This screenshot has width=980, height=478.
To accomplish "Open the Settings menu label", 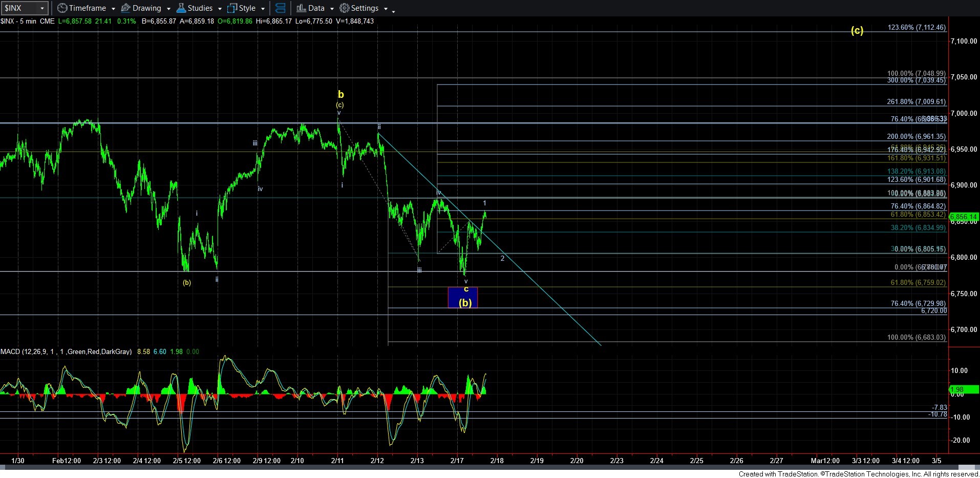I will pos(365,8).
